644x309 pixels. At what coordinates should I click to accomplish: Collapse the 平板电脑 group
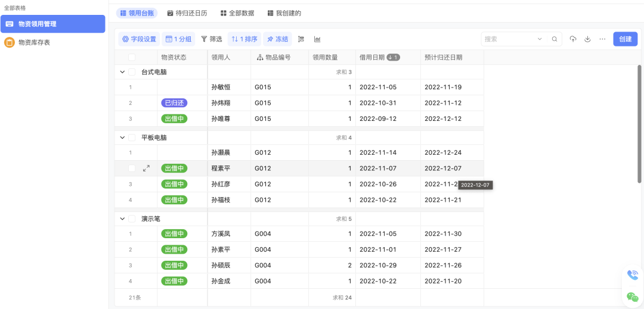pos(122,138)
